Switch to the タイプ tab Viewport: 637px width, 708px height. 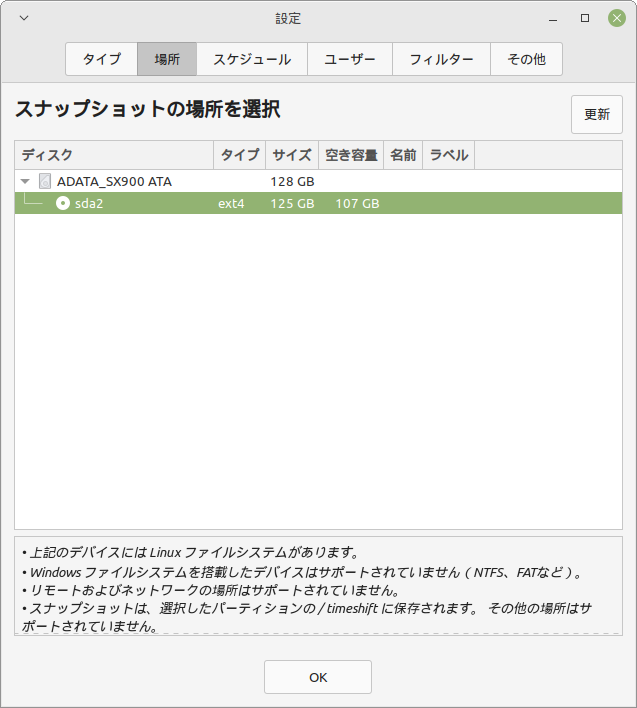[x=101, y=59]
